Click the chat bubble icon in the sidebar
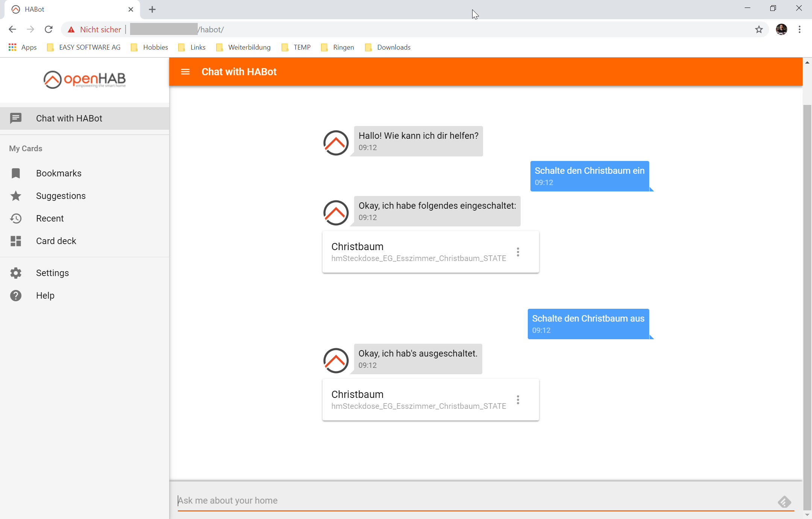This screenshot has height=519, width=812. point(16,118)
